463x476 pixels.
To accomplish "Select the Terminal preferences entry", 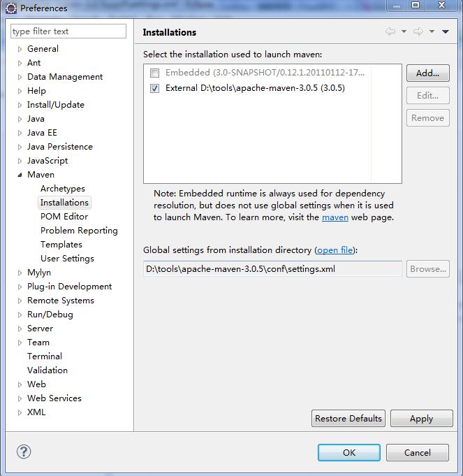I will click(45, 356).
